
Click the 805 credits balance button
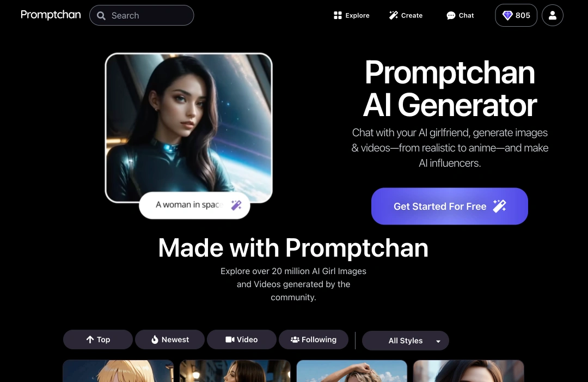pos(516,15)
